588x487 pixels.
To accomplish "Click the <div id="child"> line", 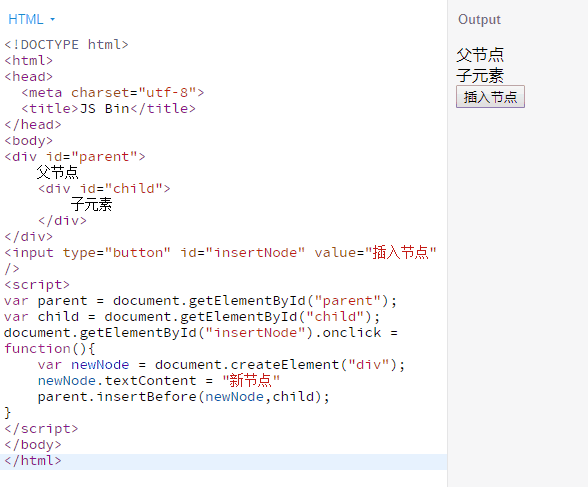I will click(x=104, y=189).
